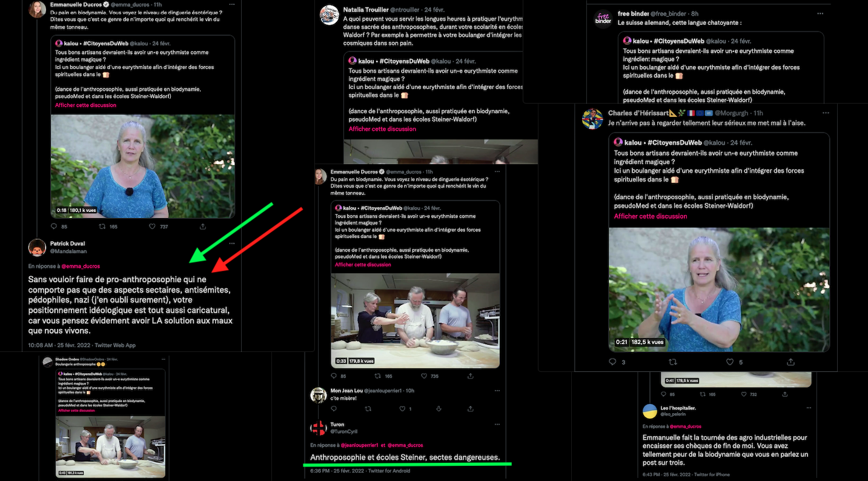Open the three-dot menu on free binder's tweet
This screenshot has height=481, width=868.
click(820, 13)
